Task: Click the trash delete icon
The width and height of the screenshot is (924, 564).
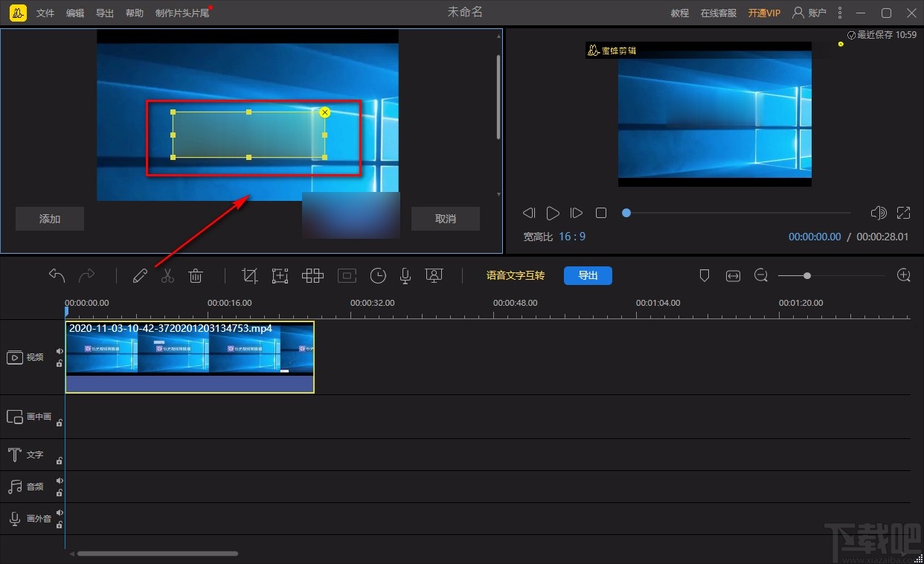Action: (x=196, y=276)
